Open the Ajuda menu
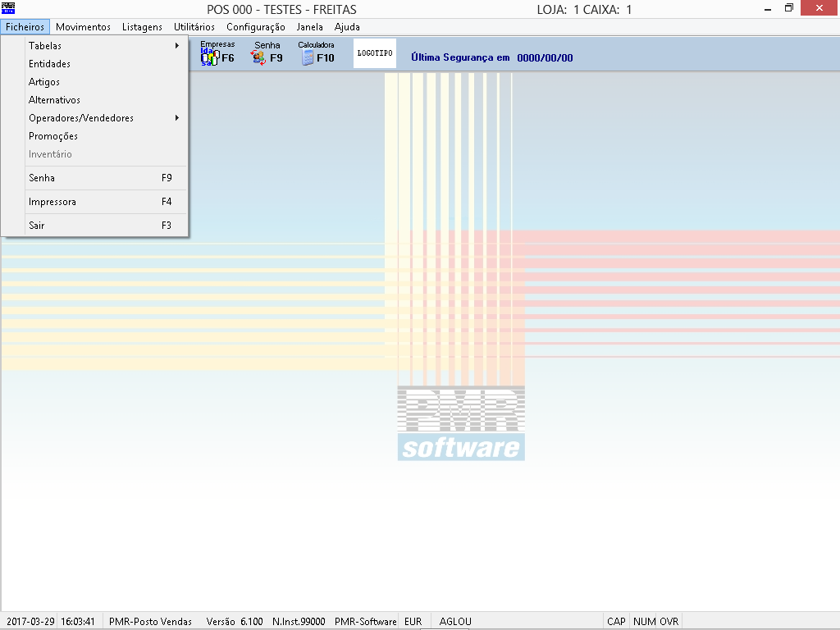 tap(347, 27)
